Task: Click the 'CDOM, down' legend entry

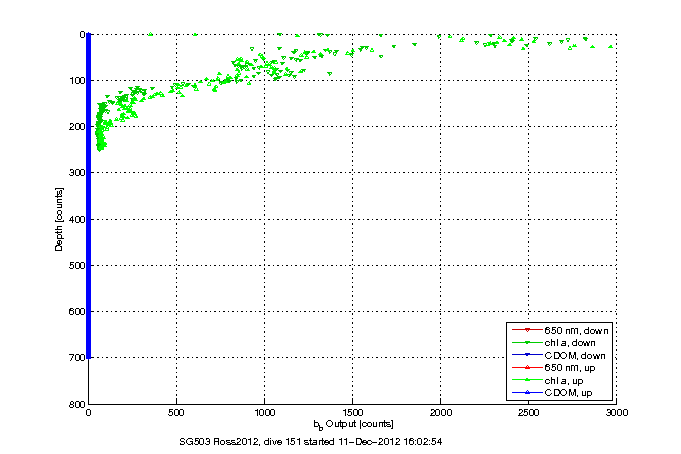Action: (x=559, y=355)
